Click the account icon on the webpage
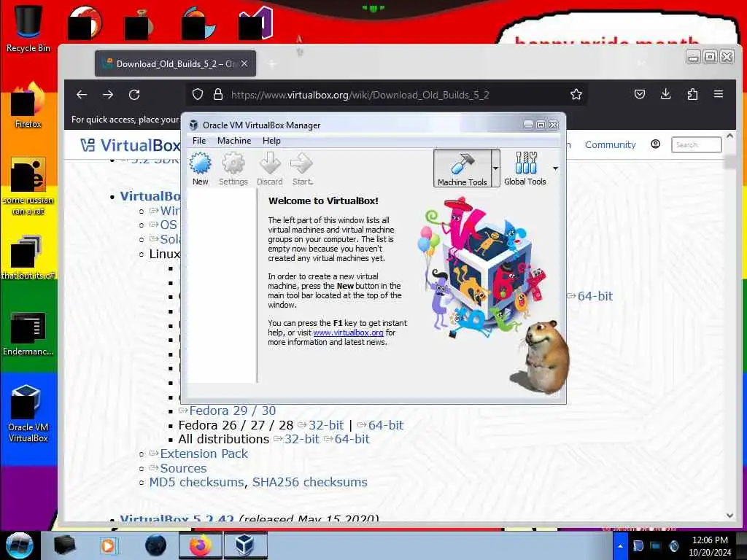747x560 pixels. click(656, 144)
